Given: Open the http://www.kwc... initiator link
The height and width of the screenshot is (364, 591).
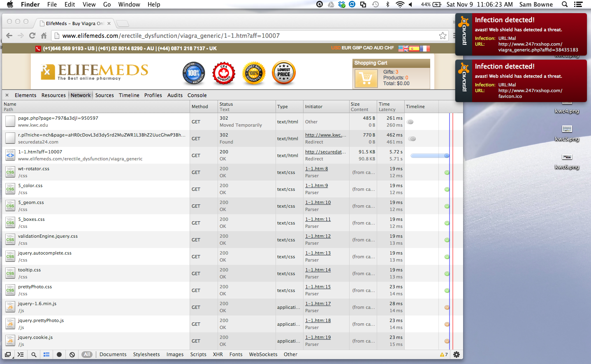Looking at the screenshot, I should [x=326, y=135].
